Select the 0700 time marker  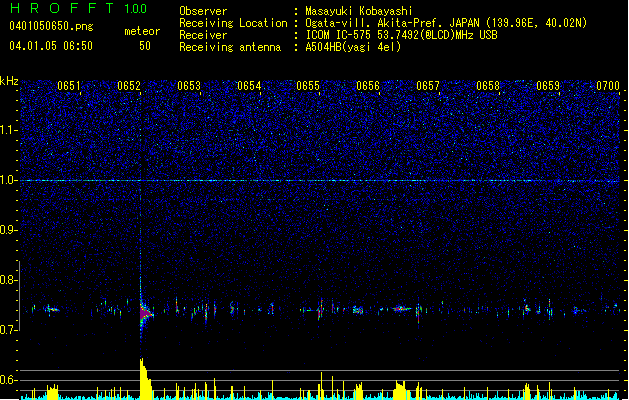coord(608,85)
